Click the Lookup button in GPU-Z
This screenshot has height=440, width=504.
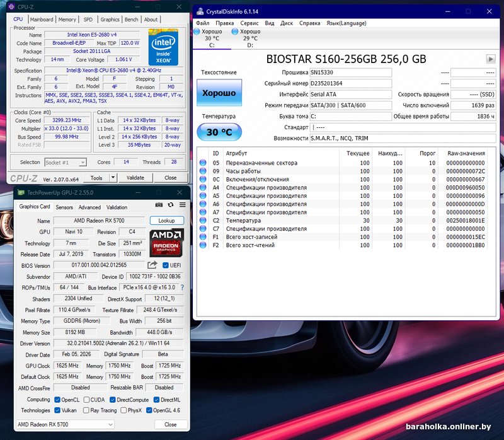(166, 221)
